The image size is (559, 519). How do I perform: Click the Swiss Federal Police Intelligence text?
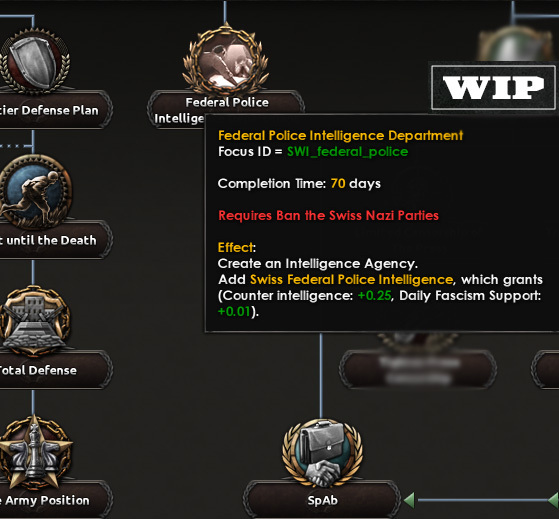(x=351, y=279)
